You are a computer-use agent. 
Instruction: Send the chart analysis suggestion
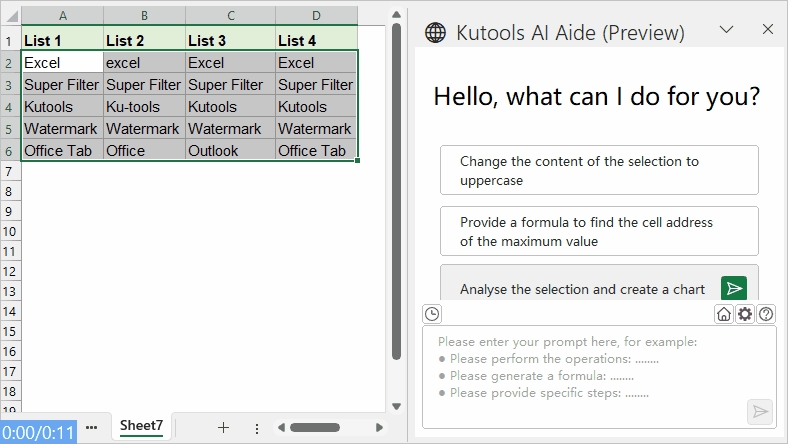tap(734, 289)
